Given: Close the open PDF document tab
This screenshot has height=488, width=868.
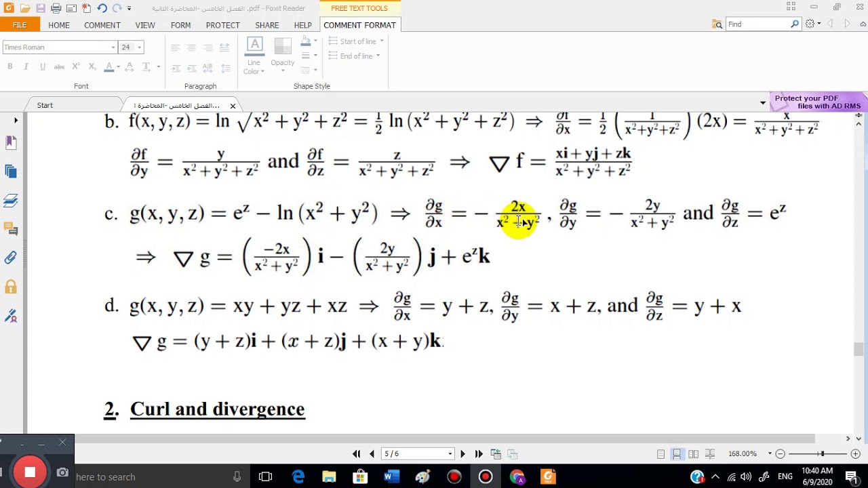Looking at the screenshot, I should (233, 106).
